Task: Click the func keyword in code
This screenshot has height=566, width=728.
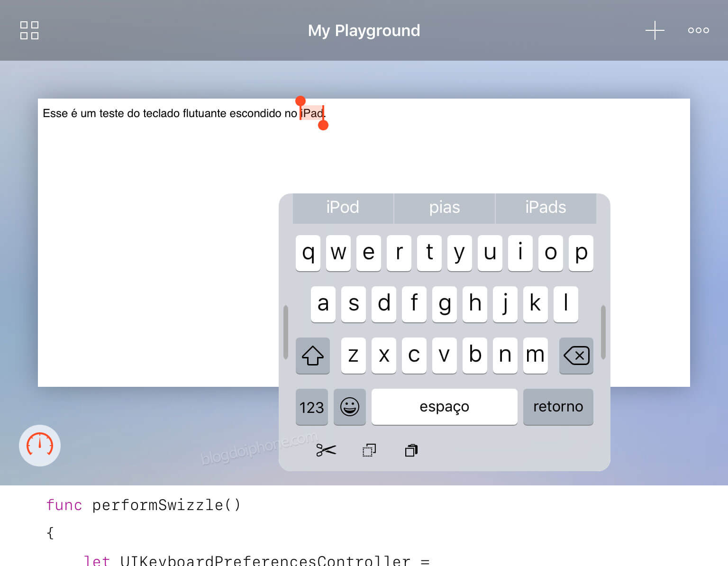Action: coord(64,505)
